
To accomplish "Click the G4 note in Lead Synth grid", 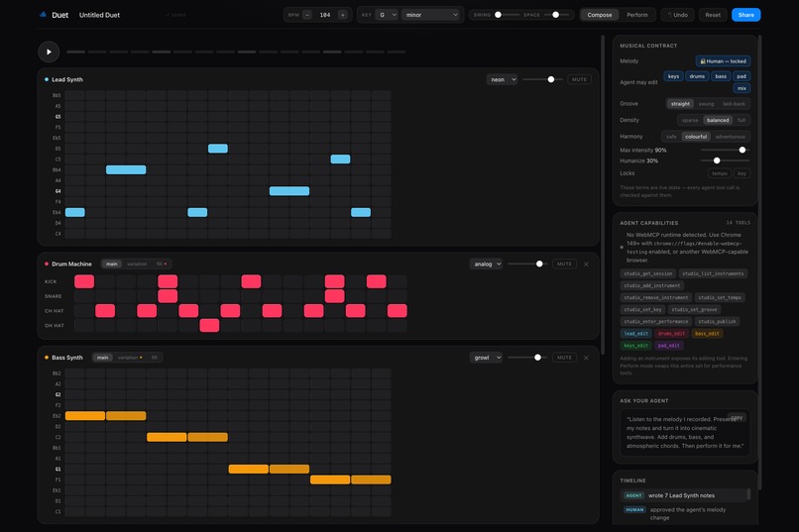I will pos(289,191).
